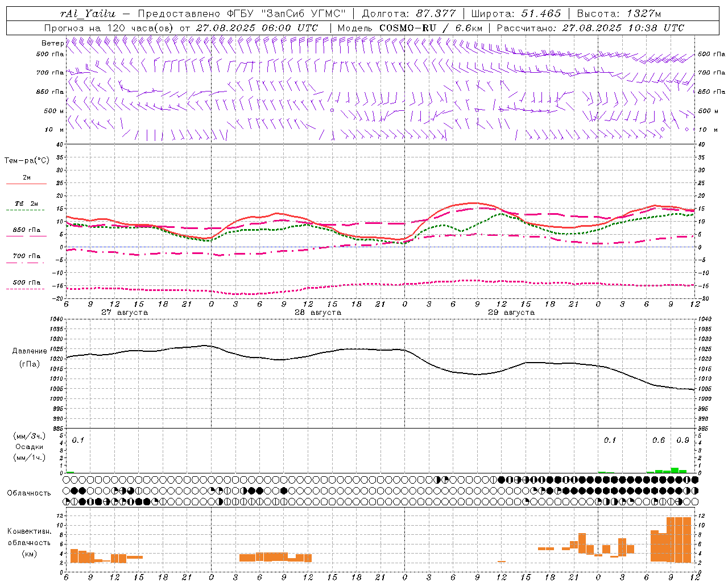Select the Широта: 51.465 header field
This screenshot has height=582, width=728.
point(516,14)
